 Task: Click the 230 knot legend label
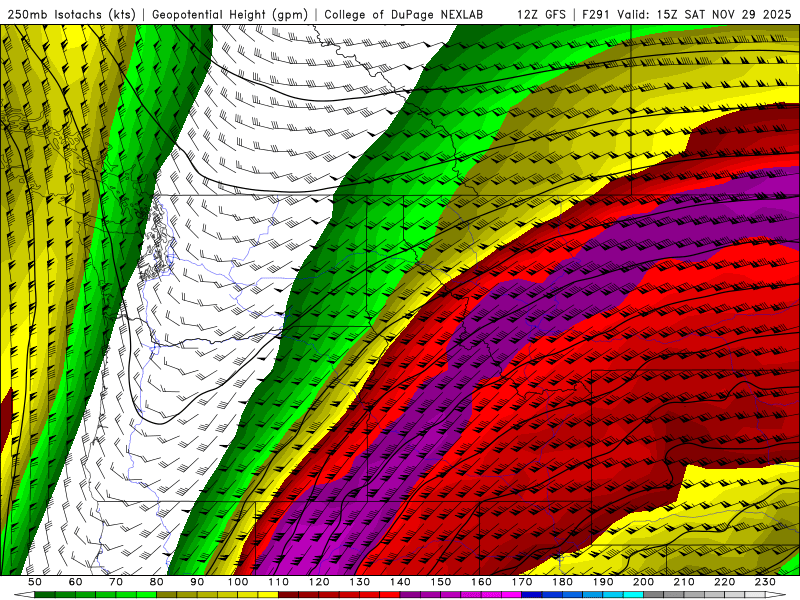pyautogui.click(x=765, y=582)
